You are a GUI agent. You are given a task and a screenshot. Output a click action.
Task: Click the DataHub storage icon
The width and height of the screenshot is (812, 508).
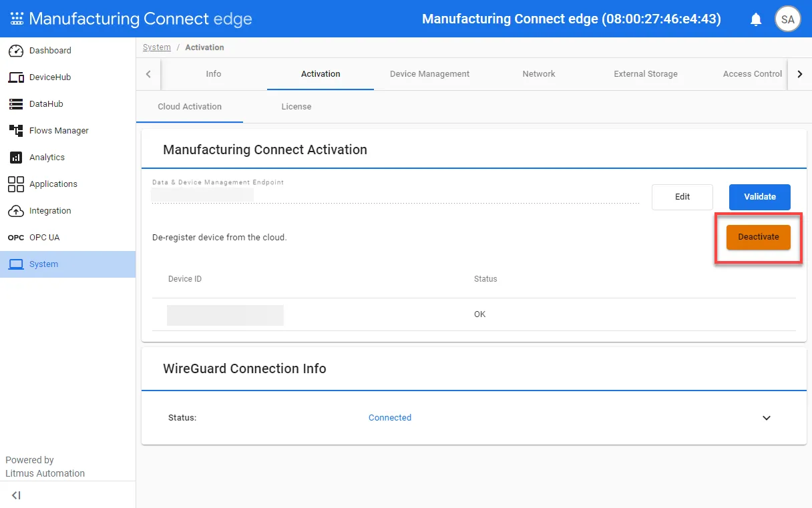16,104
